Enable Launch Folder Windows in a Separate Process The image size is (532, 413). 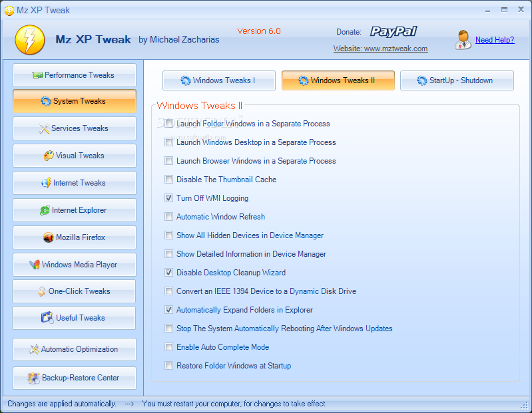click(x=168, y=123)
